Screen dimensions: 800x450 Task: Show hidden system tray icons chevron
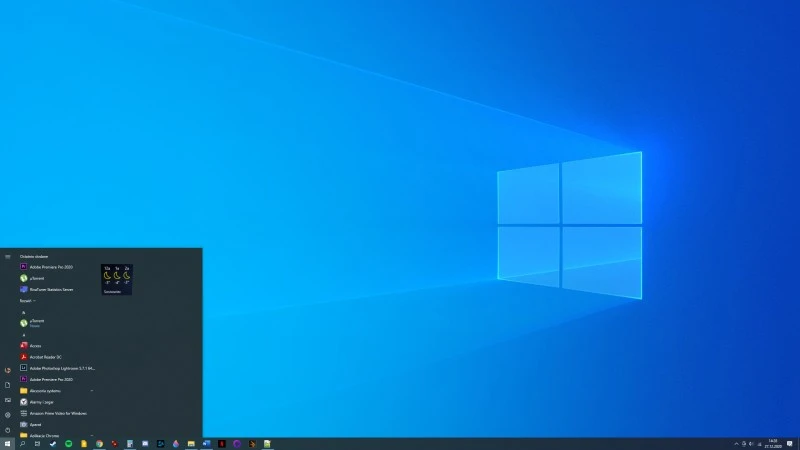tap(736, 444)
